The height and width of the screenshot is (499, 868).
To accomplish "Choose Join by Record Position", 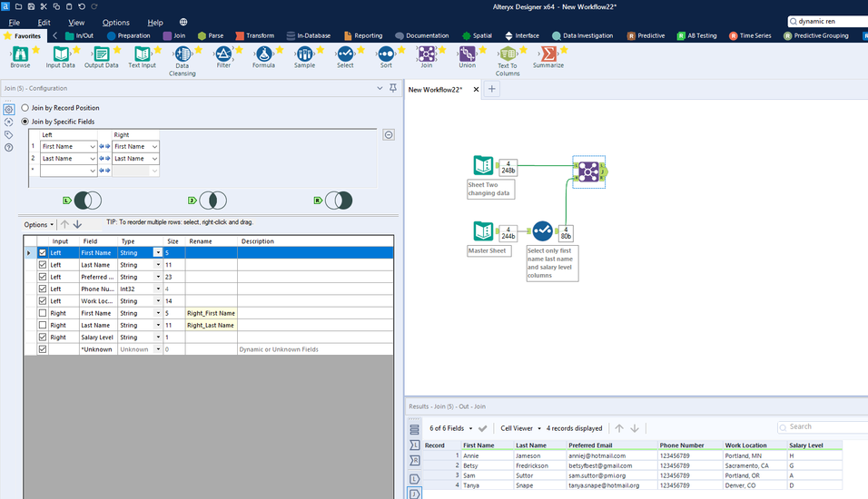I will click(25, 108).
